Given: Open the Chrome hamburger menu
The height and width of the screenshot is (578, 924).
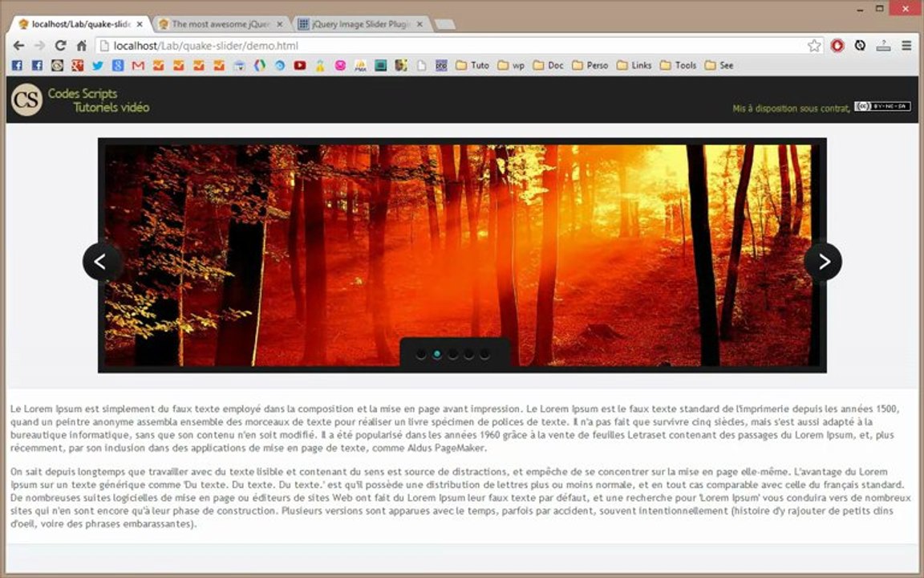Looking at the screenshot, I should click(906, 46).
